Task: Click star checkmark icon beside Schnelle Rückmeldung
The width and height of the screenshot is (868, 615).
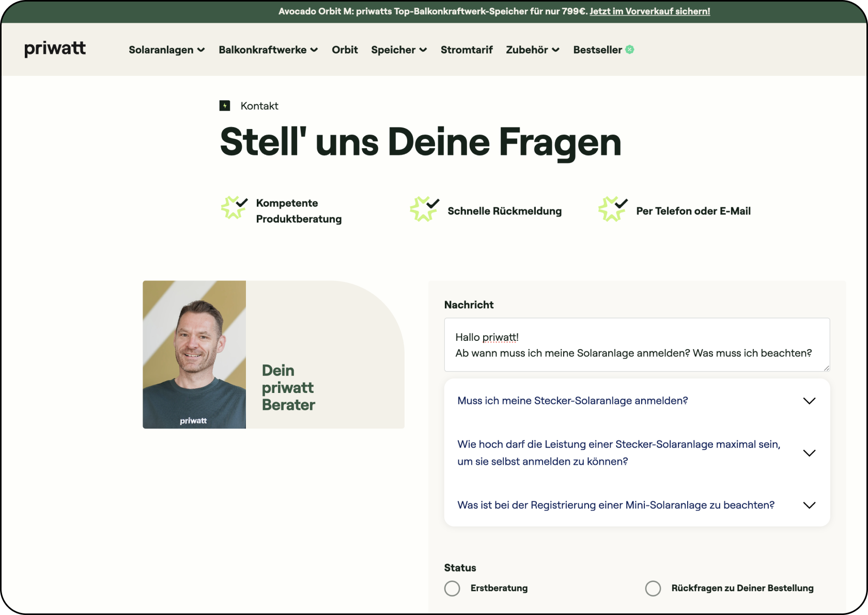Action: (424, 209)
